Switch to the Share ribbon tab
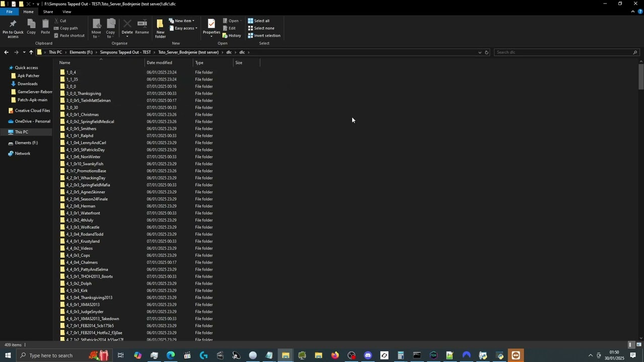Image resolution: width=644 pixels, height=362 pixels. pyautogui.click(x=48, y=12)
